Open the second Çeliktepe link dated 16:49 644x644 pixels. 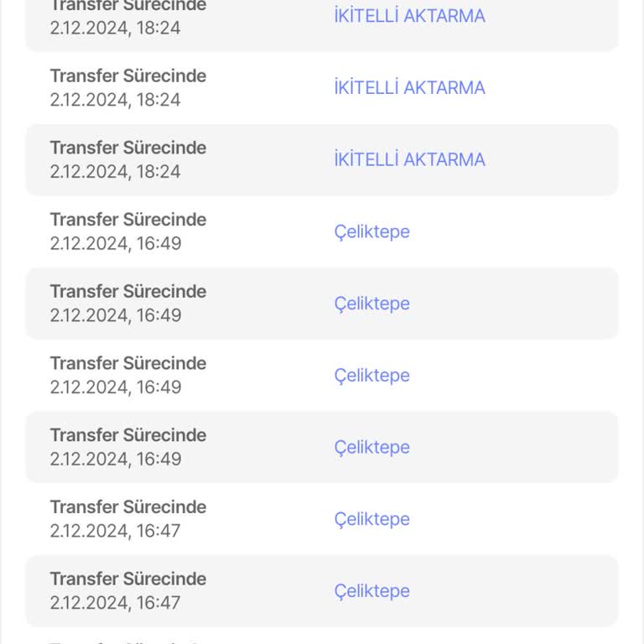coord(371,304)
